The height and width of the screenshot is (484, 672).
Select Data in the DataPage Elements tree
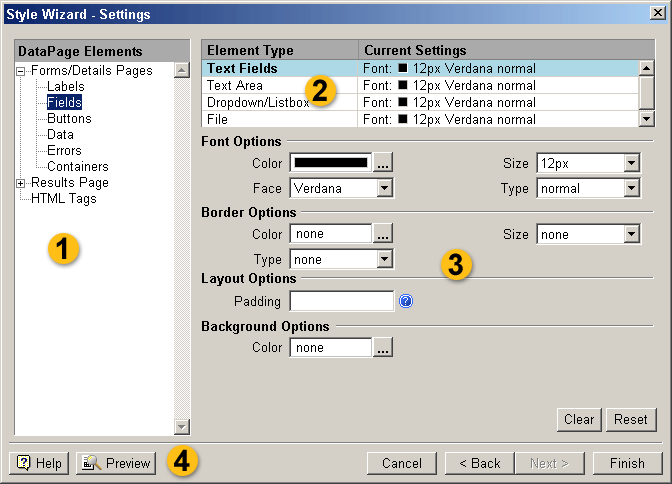point(60,135)
